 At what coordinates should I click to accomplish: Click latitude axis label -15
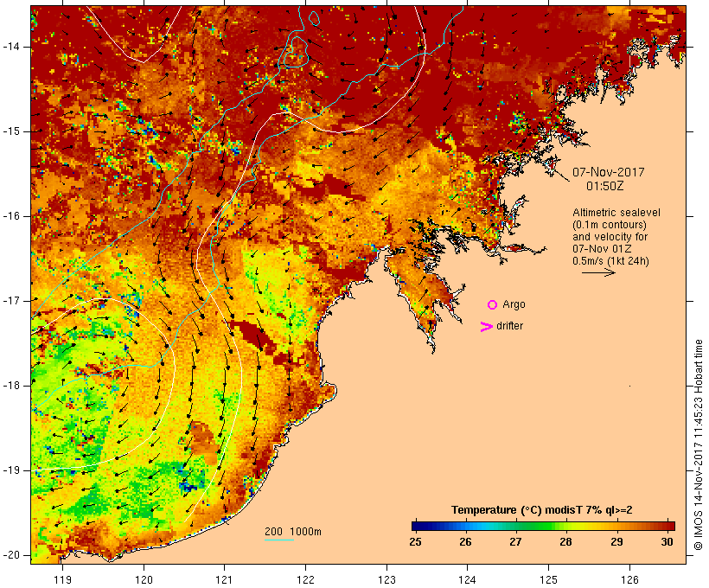pyautogui.click(x=11, y=131)
